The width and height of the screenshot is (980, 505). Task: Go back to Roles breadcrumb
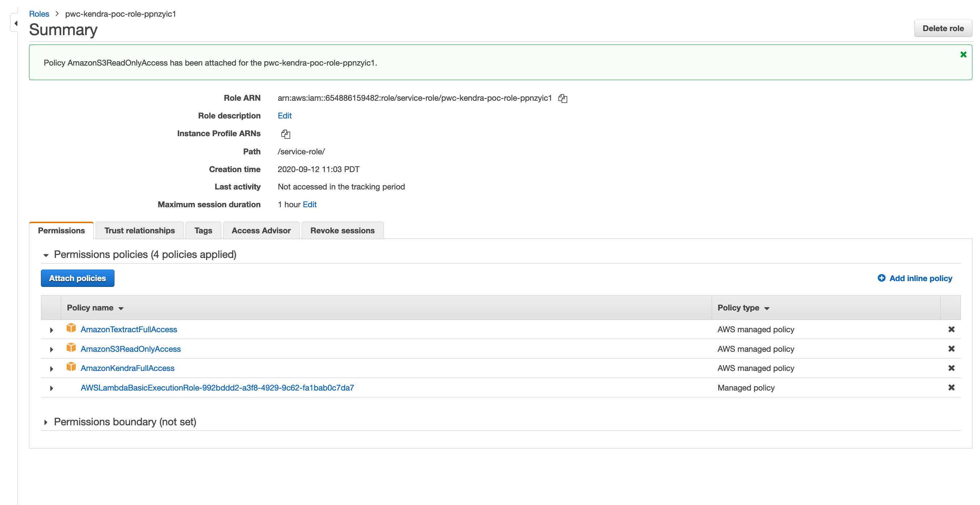coord(39,14)
